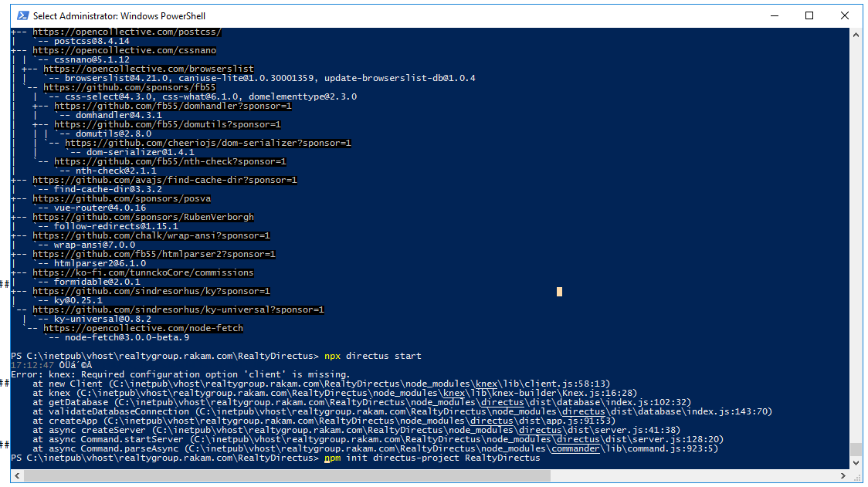868x487 pixels.
Task: Click the PowerShell icon in the title bar
Action: [22, 15]
